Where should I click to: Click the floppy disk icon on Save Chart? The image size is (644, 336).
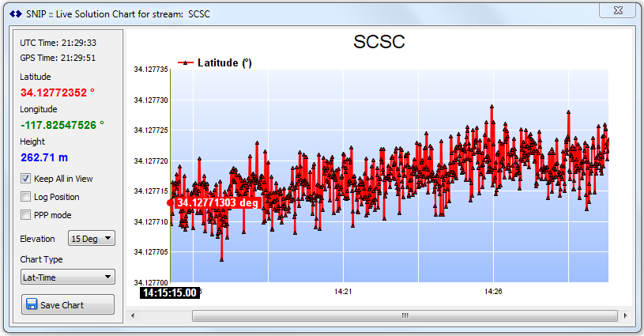tap(32, 305)
